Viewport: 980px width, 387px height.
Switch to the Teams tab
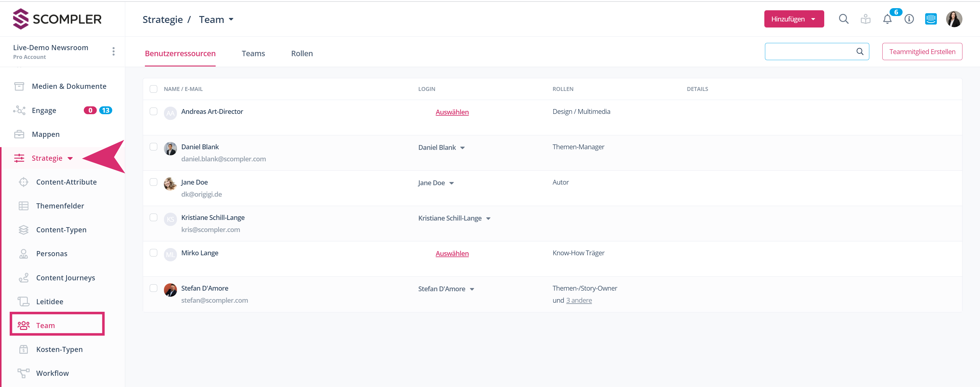(253, 53)
